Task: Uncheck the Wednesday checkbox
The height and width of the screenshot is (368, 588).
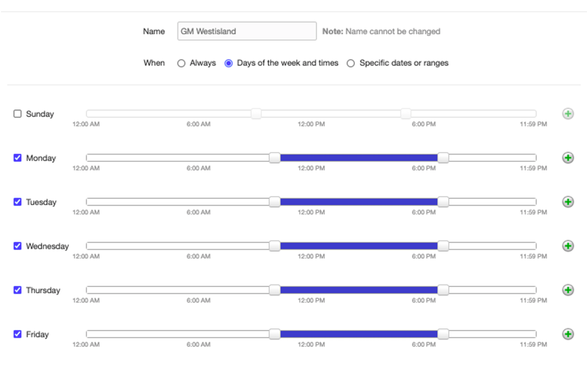Action: 18,246
